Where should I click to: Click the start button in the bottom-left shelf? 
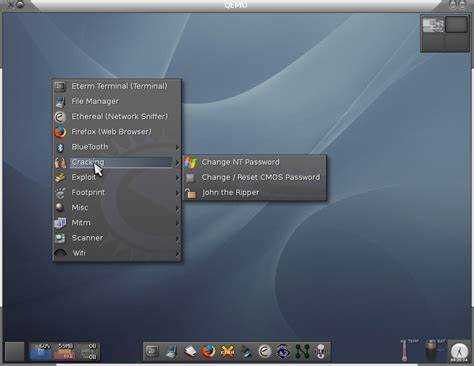point(14,351)
